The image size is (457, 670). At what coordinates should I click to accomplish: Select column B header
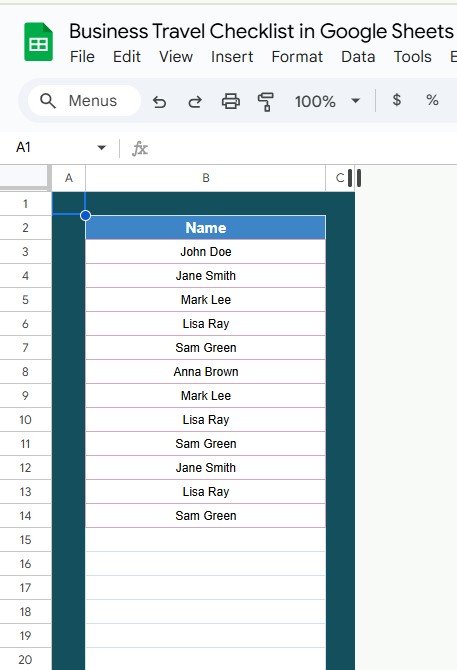(205, 178)
